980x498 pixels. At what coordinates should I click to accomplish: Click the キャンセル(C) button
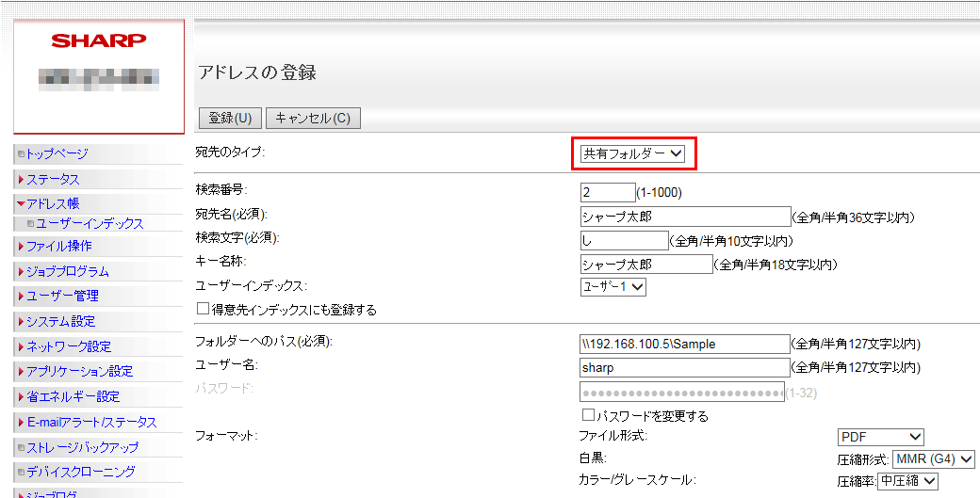[313, 119]
